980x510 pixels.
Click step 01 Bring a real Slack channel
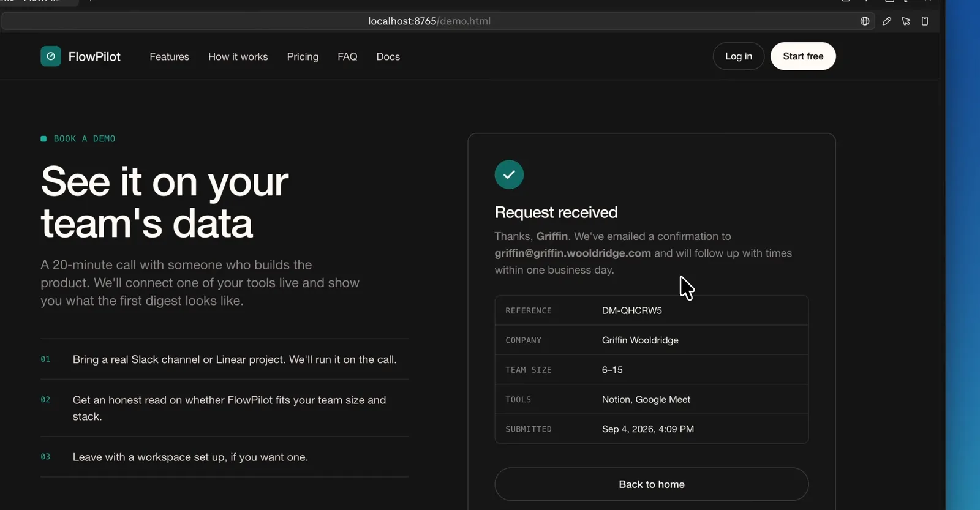click(225, 359)
